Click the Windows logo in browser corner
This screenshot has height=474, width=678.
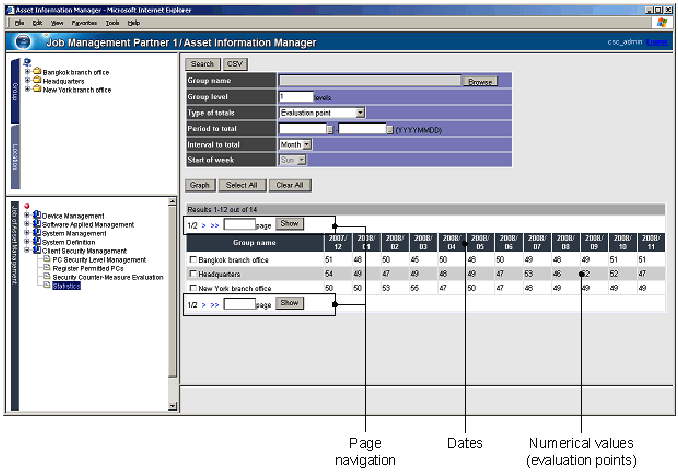pos(661,21)
